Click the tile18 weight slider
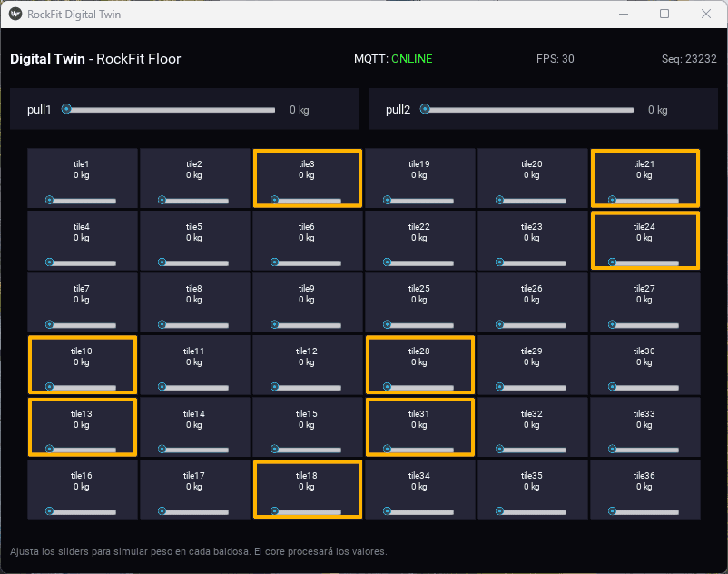 pos(306,511)
